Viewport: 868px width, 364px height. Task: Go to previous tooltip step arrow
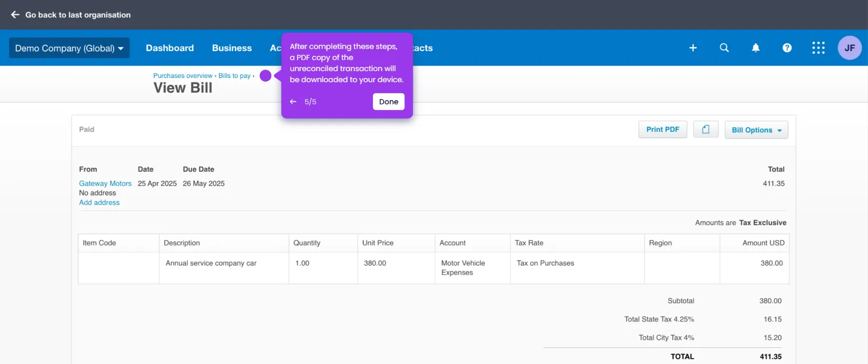(x=293, y=102)
